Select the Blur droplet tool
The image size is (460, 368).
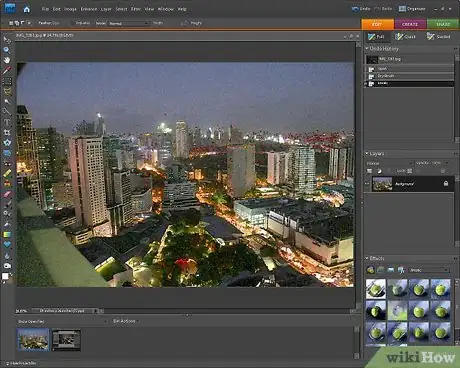pos(7,255)
